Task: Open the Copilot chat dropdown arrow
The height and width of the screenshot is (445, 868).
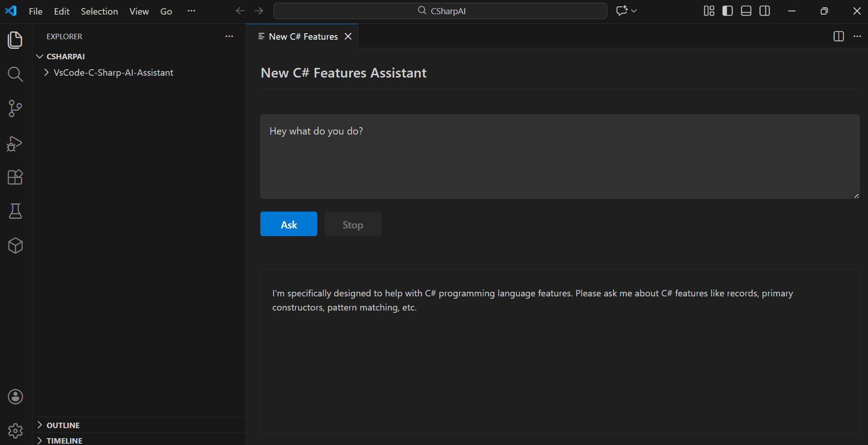Action: pyautogui.click(x=634, y=11)
